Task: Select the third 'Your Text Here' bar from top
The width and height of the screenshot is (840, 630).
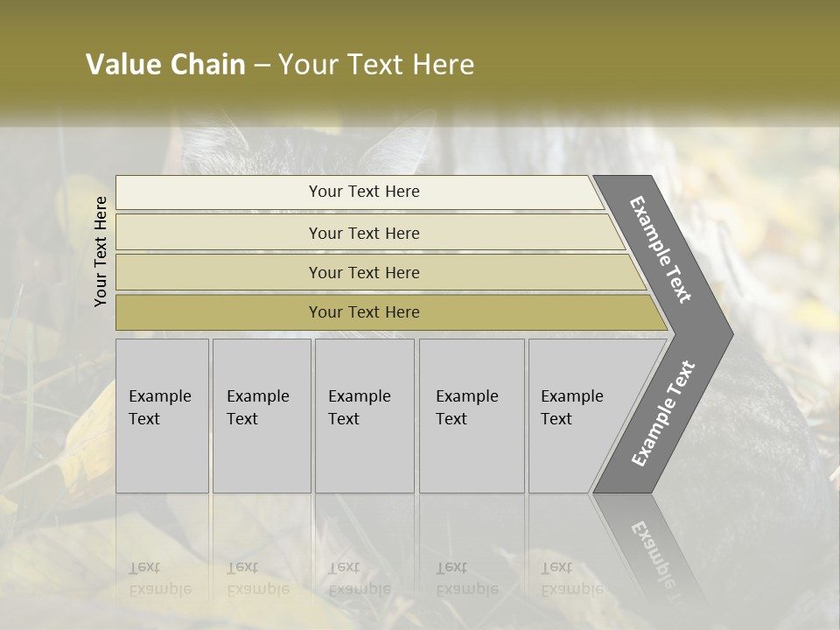Action: (x=364, y=272)
